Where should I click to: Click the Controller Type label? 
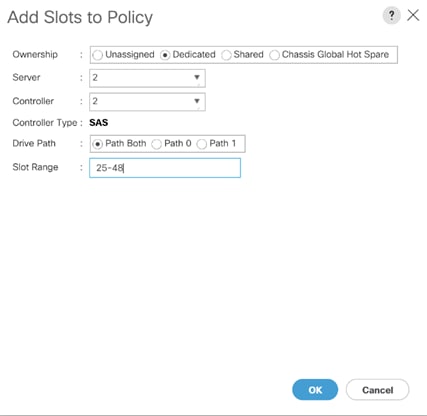45,123
